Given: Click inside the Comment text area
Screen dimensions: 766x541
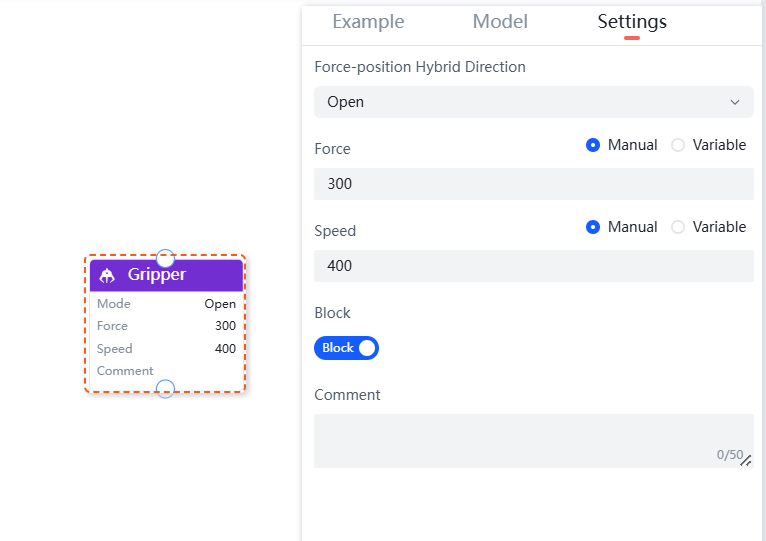Looking at the screenshot, I should pos(520,440).
